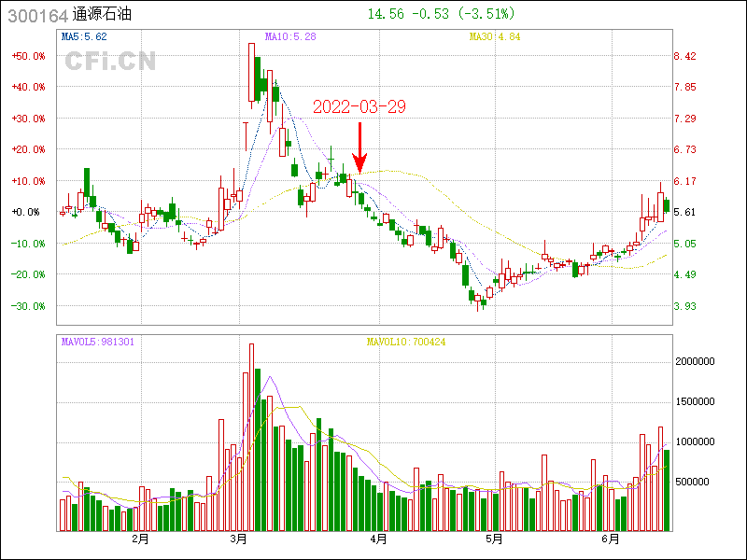Select the MA5:5.62 indicator label
Viewport: 747px width, 560px height.
85,37
